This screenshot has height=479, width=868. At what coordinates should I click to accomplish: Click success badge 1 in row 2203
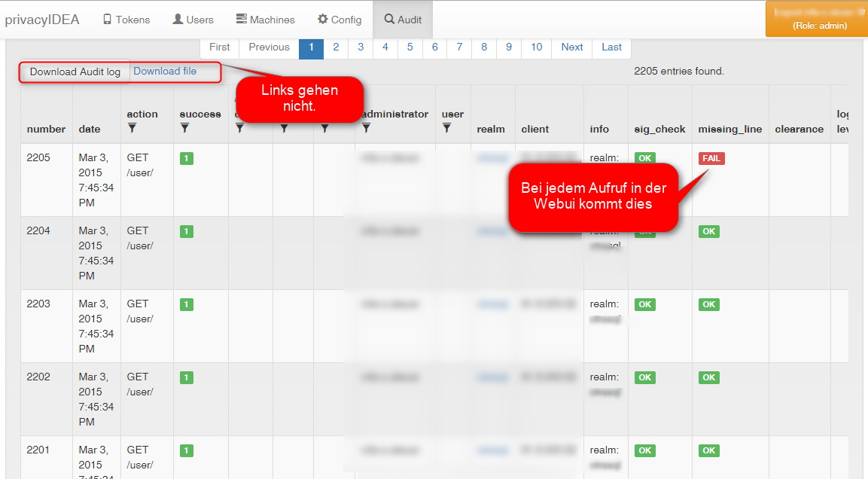pos(187,304)
